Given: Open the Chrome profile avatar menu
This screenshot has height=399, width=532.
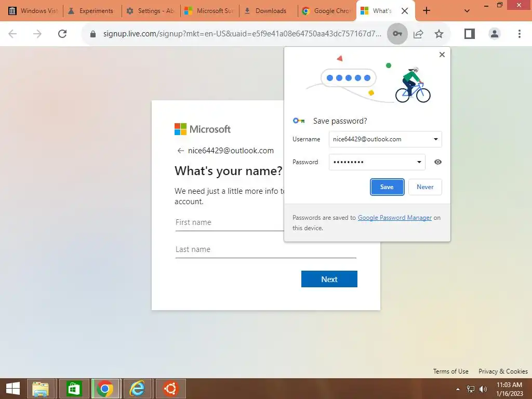Looking at the screenshot, I should tap(495, 34).
